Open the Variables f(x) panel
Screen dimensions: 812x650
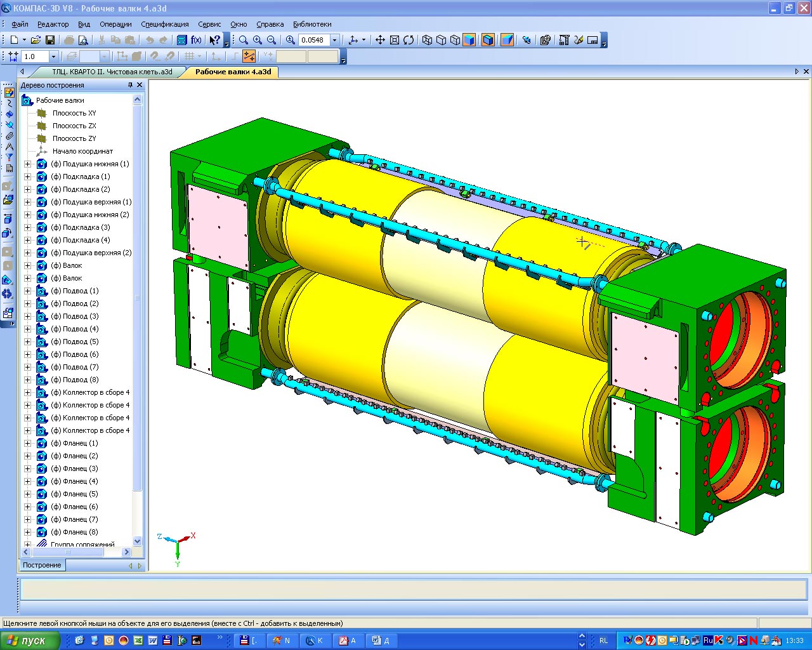click(196, 40)
